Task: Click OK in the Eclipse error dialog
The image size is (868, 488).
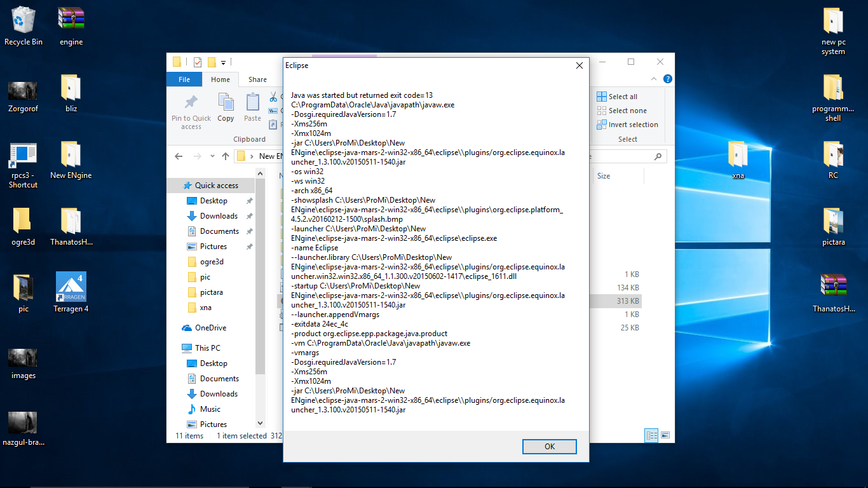Action: coord(549,447)
